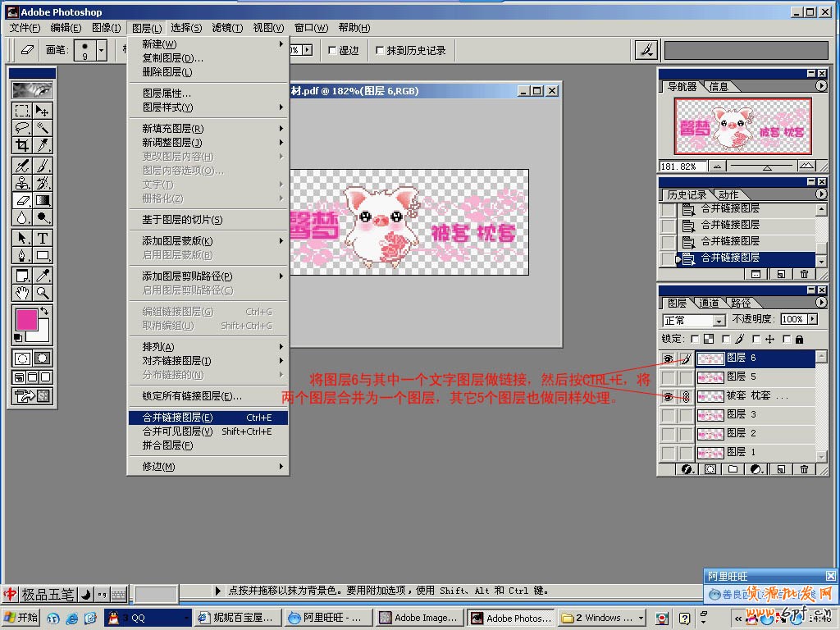Pick the Gradient tool
Screen dimensions: 840x630
coord(43,200)
